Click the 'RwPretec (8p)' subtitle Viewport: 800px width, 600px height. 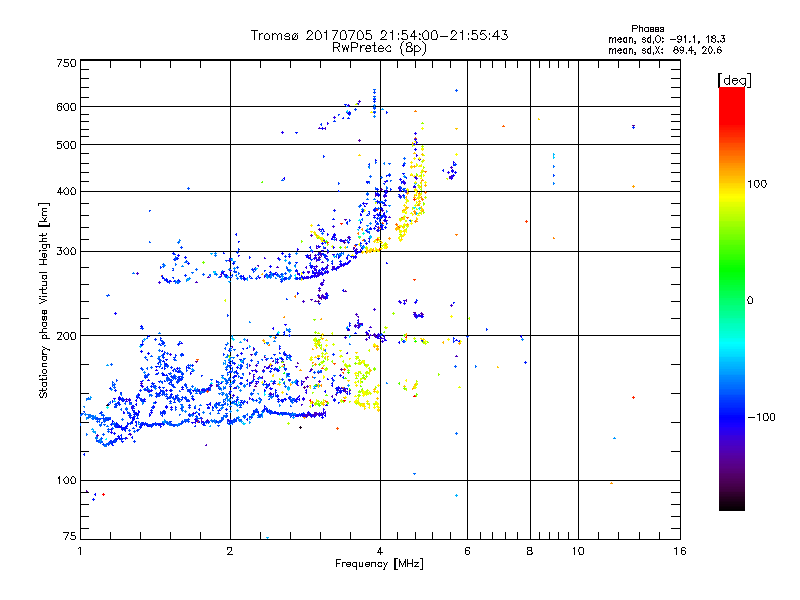379,48
